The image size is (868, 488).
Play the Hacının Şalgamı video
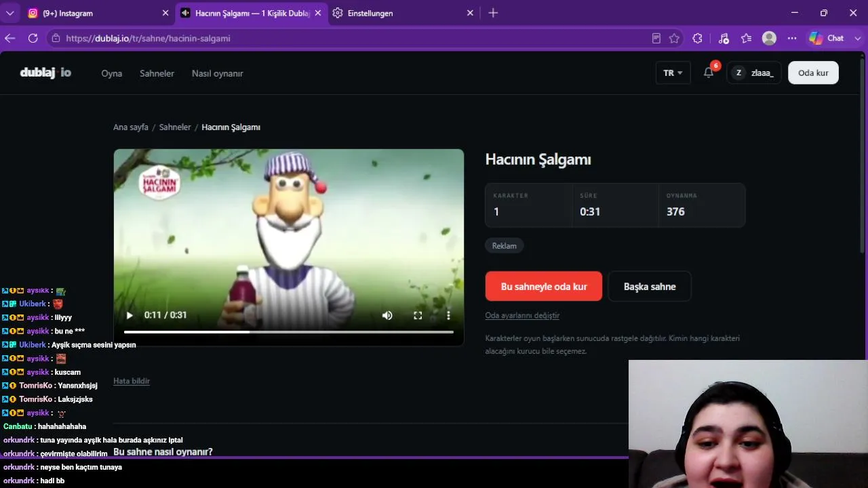130,315
